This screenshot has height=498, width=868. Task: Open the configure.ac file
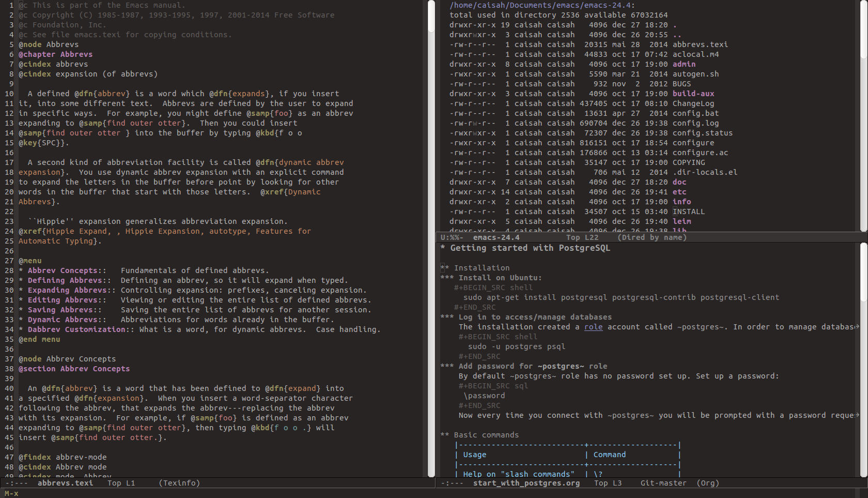click(x=700, y=153)
